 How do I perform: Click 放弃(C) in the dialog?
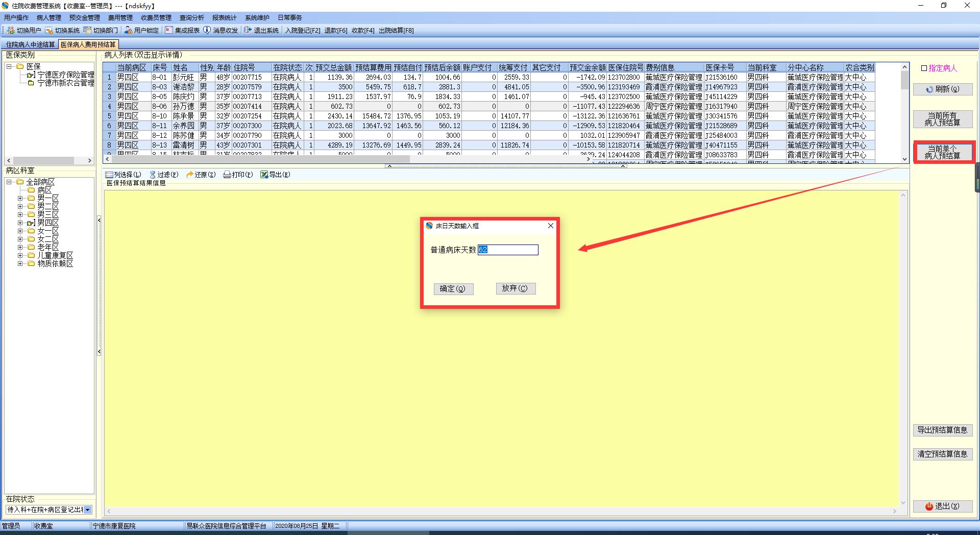point(516,288)
